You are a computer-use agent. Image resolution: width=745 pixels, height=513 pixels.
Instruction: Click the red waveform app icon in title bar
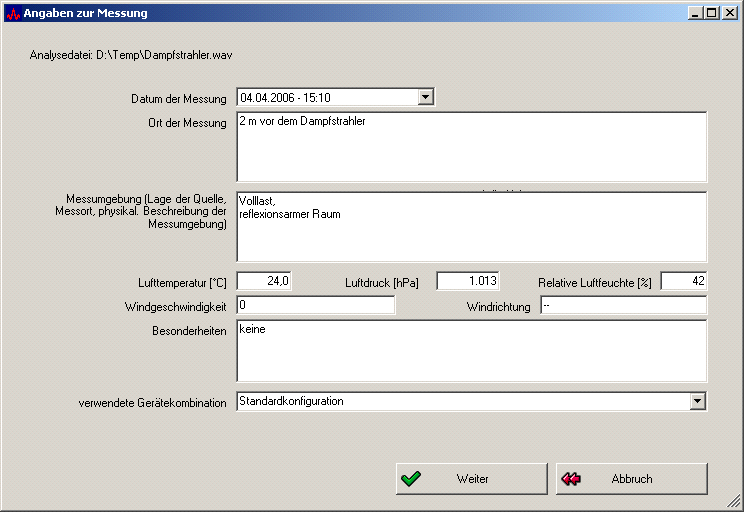pos(13,13)
